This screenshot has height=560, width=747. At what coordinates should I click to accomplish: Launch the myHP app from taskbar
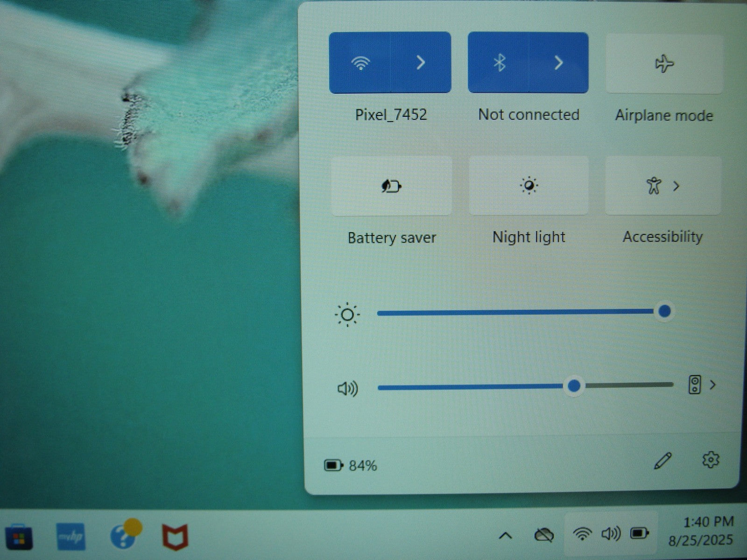[x=70, y=537]
